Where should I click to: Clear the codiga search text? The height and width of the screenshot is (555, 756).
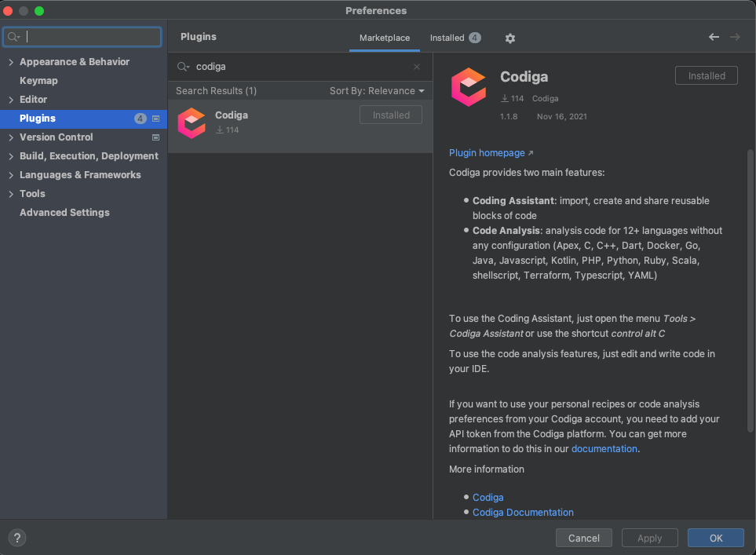pyautogui.click(x=417, y=67)
